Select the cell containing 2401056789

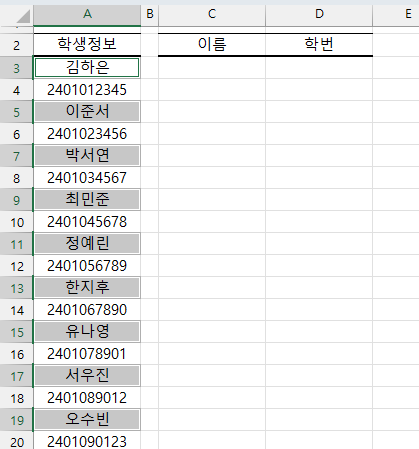(x=87, y=266)
